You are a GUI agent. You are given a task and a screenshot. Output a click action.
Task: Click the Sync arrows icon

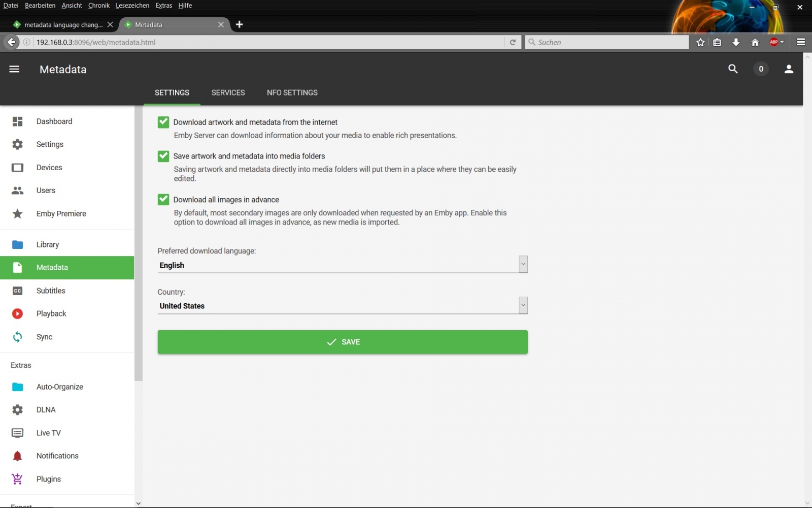17,337
